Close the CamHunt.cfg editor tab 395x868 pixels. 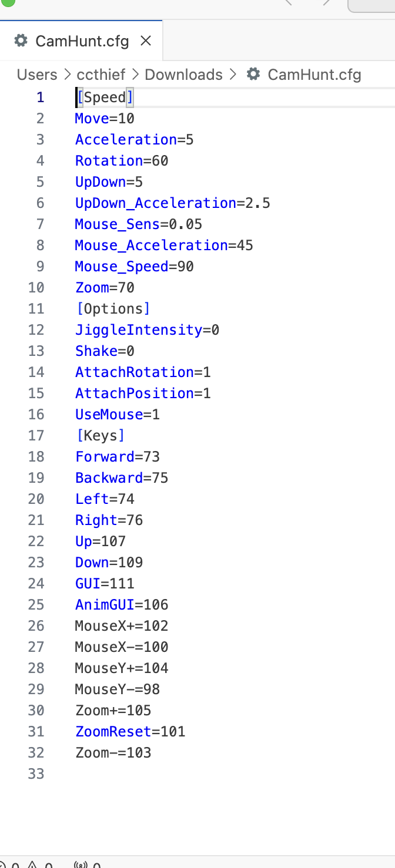(146, 41)
